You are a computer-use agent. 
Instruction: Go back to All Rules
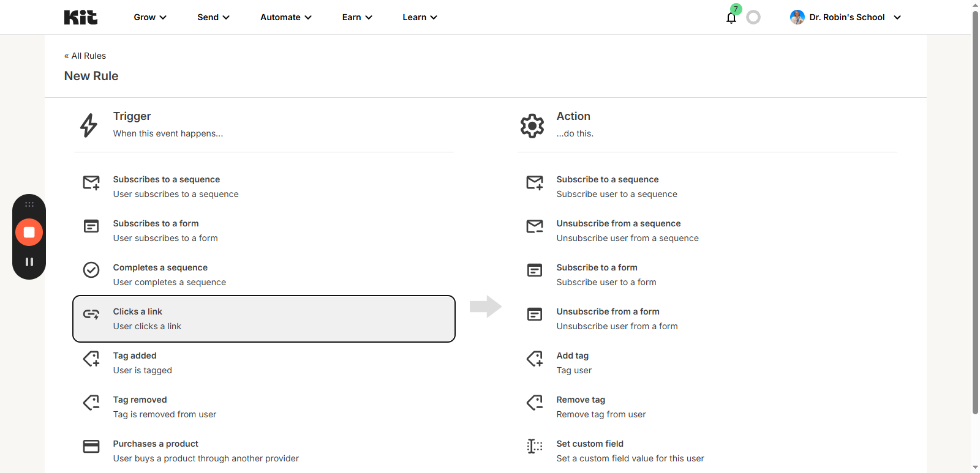point(85,56)
